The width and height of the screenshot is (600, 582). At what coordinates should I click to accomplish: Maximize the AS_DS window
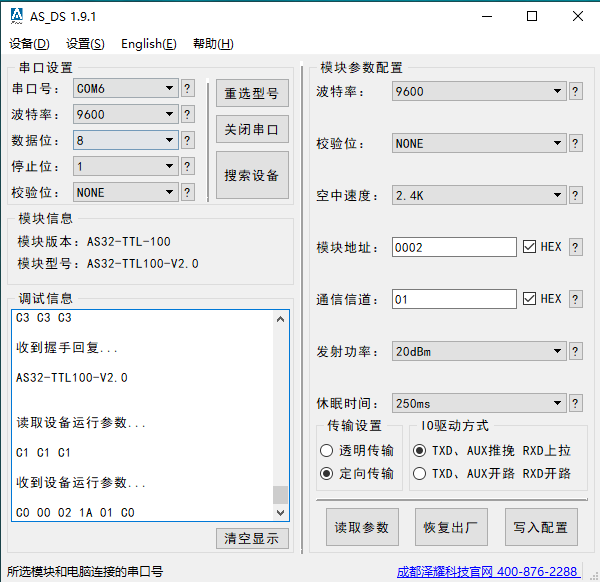(x=532, y=16)
